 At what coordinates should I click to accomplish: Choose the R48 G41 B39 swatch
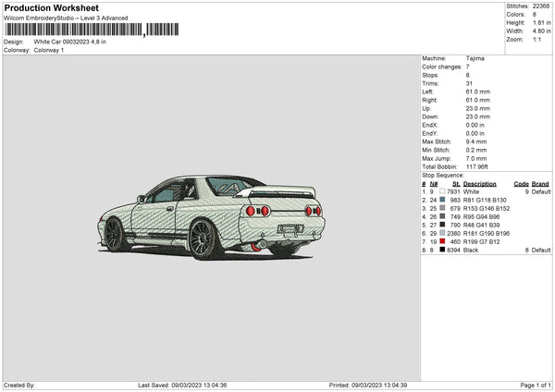coord(444,225)
